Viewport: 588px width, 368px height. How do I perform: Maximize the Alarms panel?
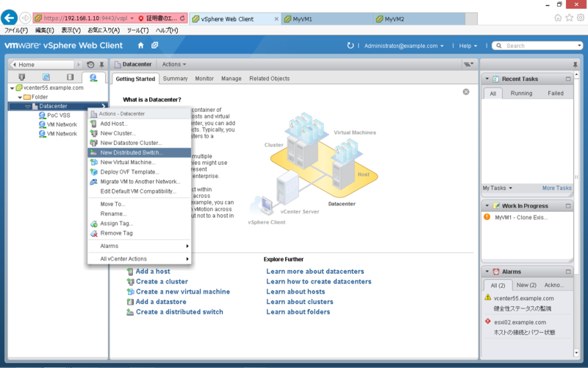(x=568, y=272)
